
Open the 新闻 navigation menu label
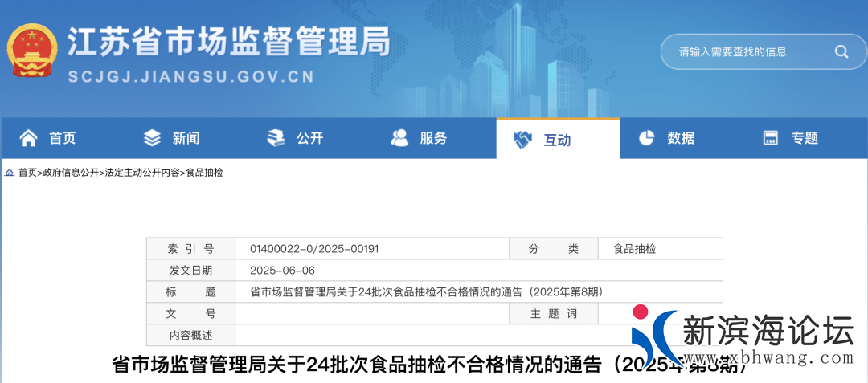(x=186, y=138)
